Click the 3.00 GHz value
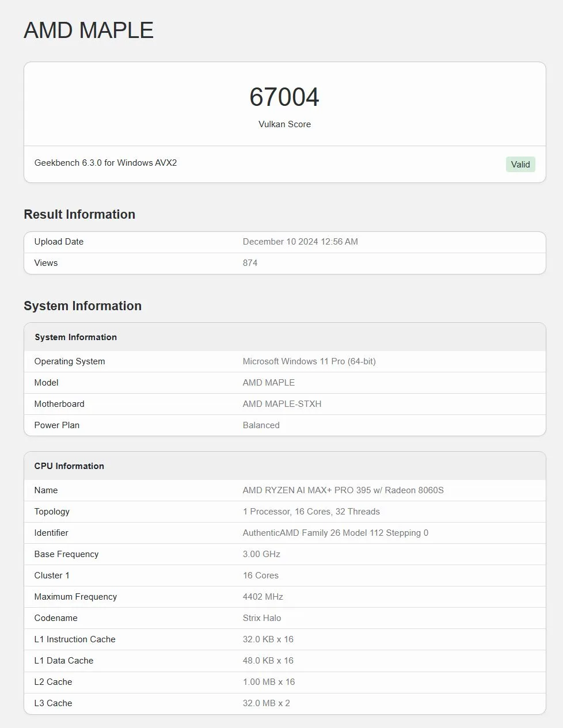The width and height of the screenshot is (563, 728). pos(261,554)
